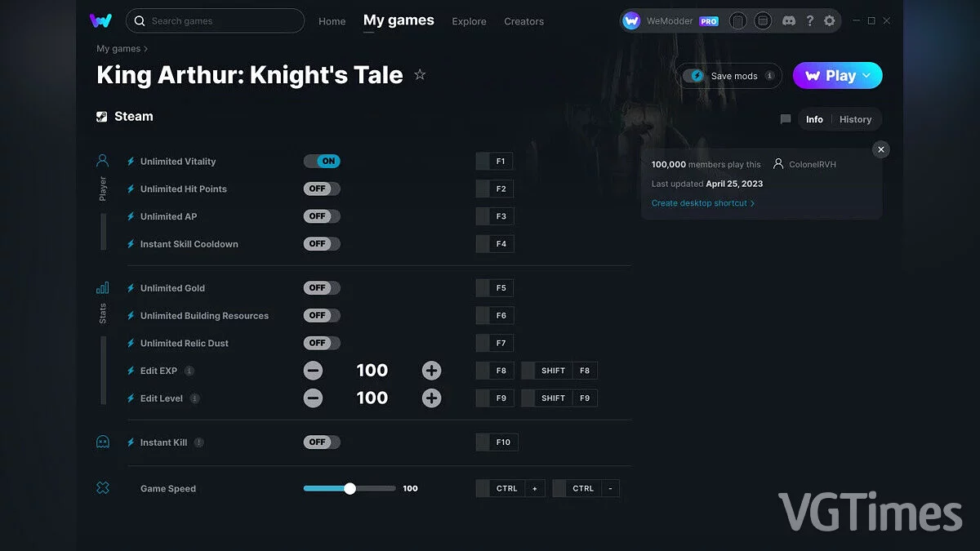Click the ghost icon for enemy cheats

pyautogui.click(x=102, y=441)
